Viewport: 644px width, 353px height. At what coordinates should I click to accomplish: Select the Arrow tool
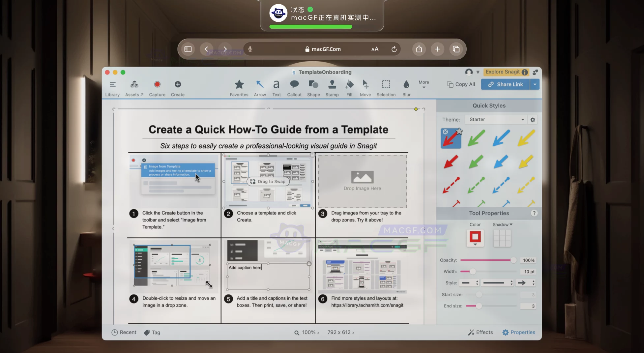point(260,87)
